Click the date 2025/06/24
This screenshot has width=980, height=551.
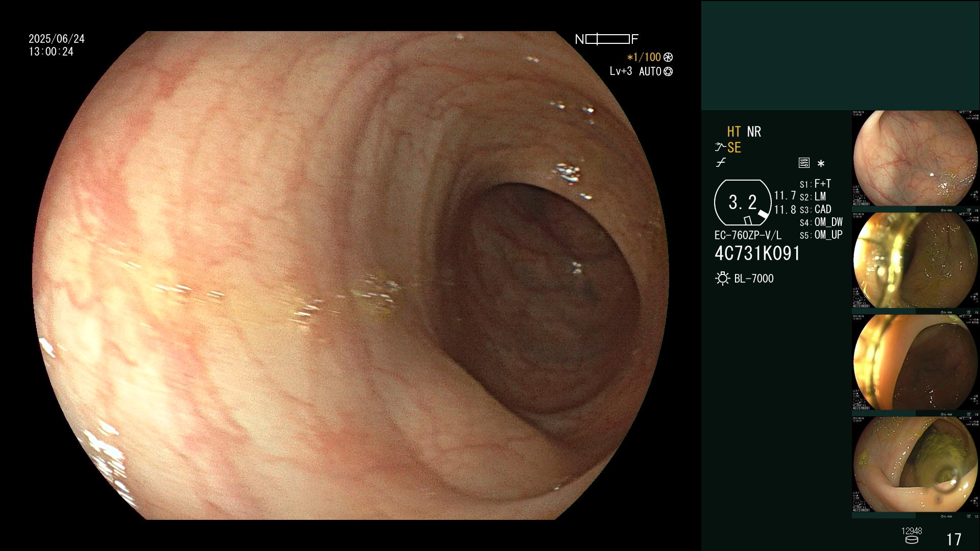(57, 39)
